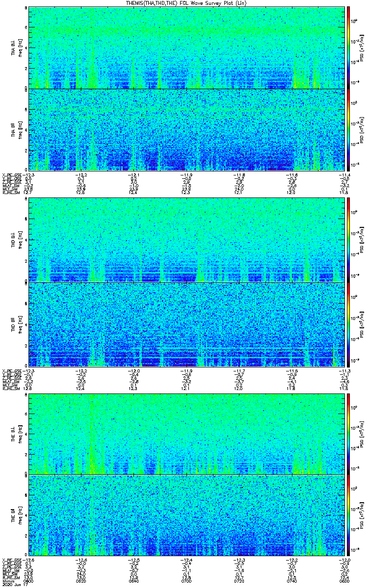Click the THA BII spectrogram panel
Screen dimensions: 368x588
tap(186, 130)
